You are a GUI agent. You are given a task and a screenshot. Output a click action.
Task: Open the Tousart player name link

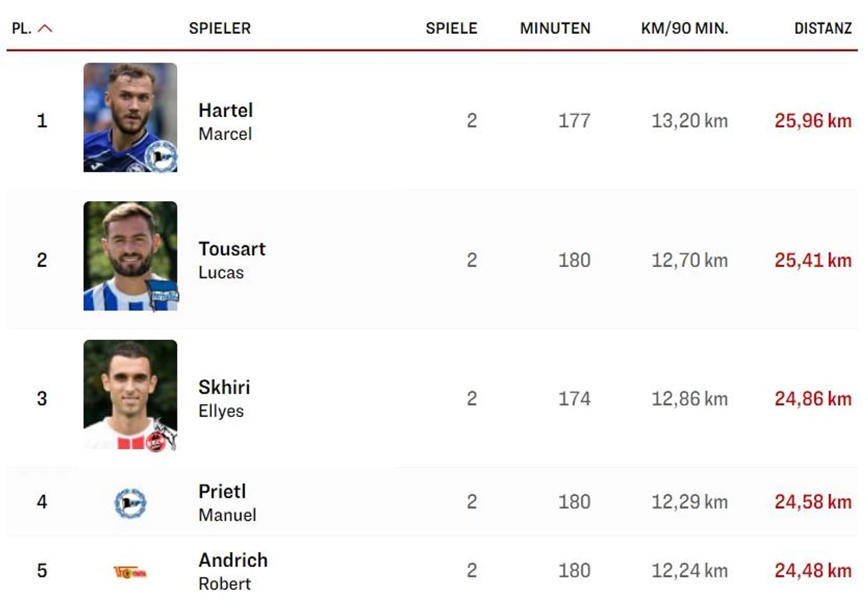232,249
